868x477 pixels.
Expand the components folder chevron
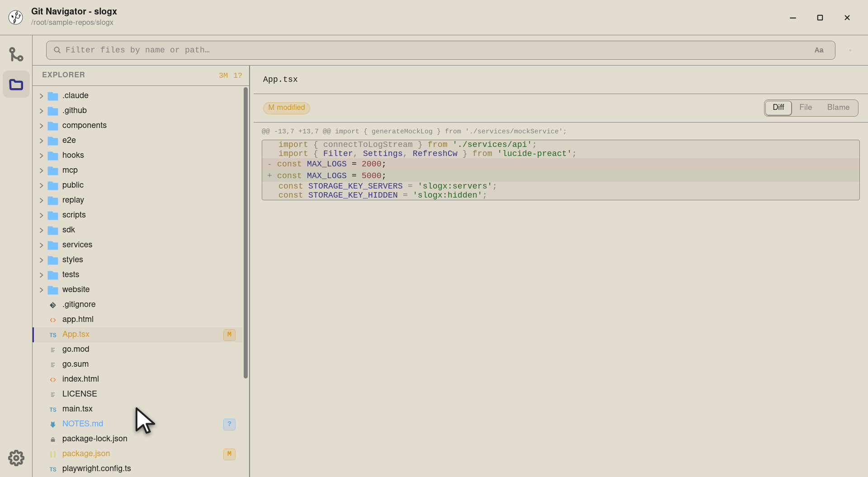(41, 126)
